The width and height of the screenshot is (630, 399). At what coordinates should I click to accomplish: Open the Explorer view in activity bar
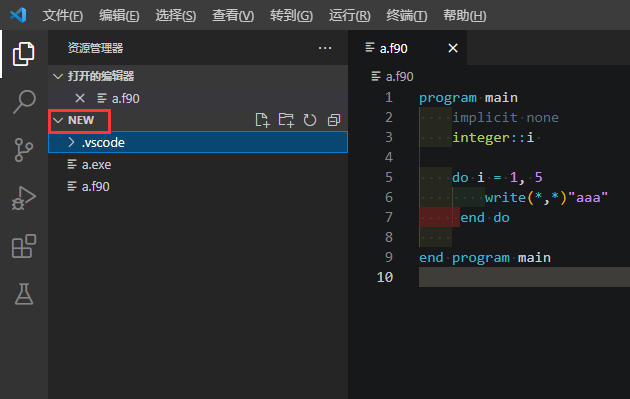[x=24, y=54]
